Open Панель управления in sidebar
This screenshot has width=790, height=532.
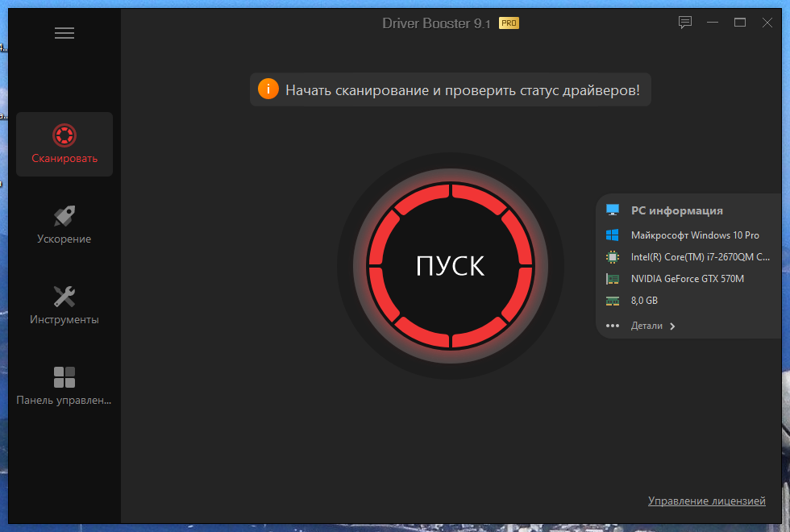tap(64, 386)
